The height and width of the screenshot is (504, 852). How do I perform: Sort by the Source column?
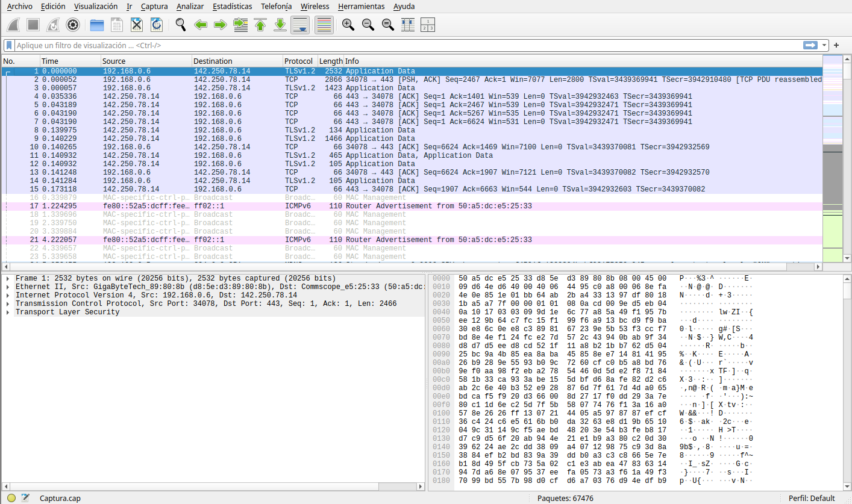pyautogui.click(x=146, y=61)
